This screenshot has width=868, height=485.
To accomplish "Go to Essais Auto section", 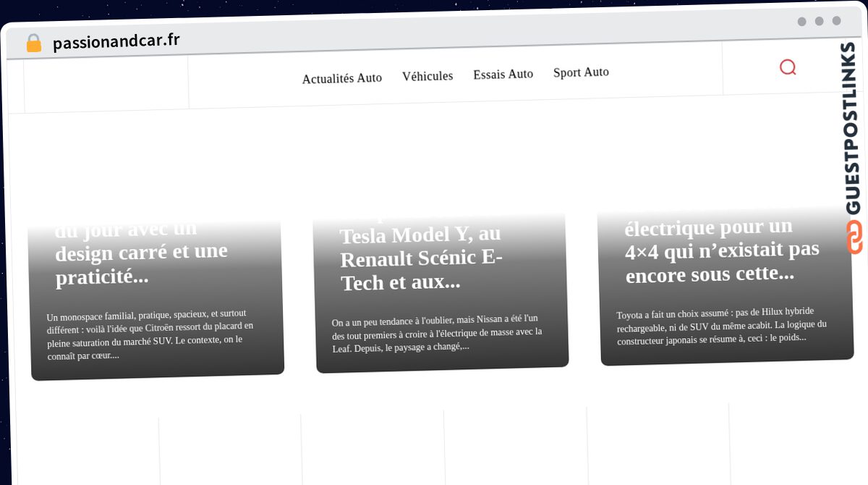I will click(x=503, y=74).
